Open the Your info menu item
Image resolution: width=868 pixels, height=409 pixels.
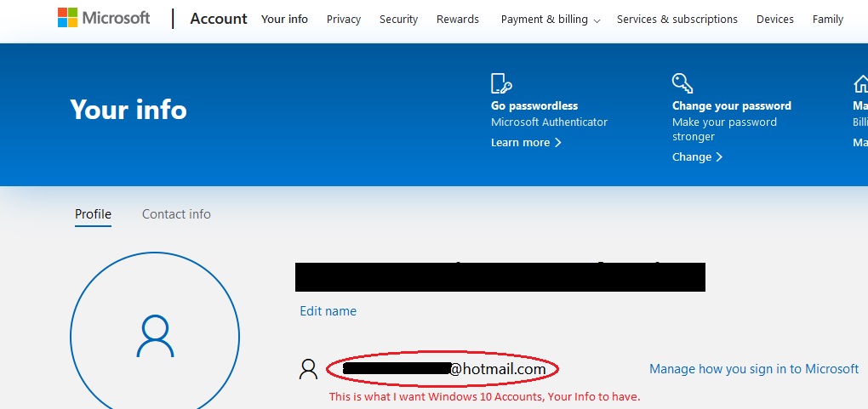point(284,20)
